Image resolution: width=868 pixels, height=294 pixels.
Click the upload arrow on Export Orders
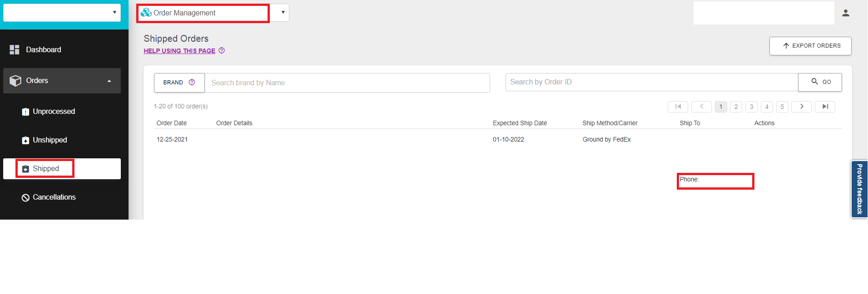pos(786,46)
